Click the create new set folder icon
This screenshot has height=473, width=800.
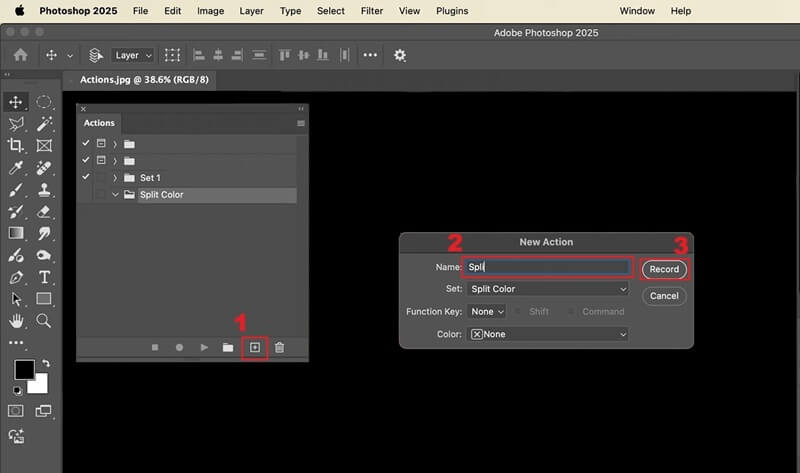pos(228,347)
